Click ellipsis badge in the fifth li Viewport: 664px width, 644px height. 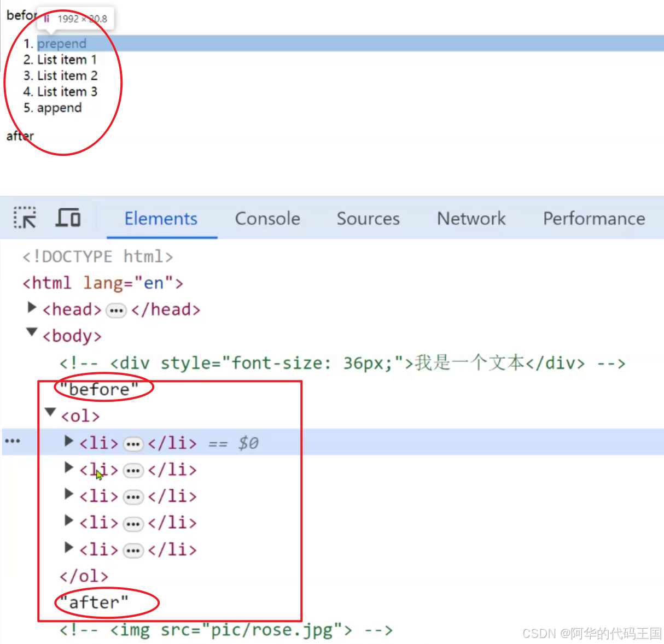coord(133,551)
